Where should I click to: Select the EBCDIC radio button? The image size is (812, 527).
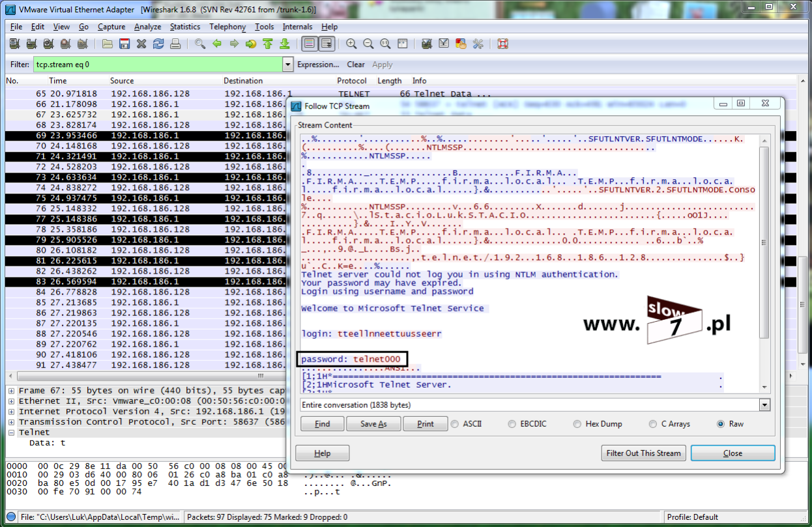[512, 424]
